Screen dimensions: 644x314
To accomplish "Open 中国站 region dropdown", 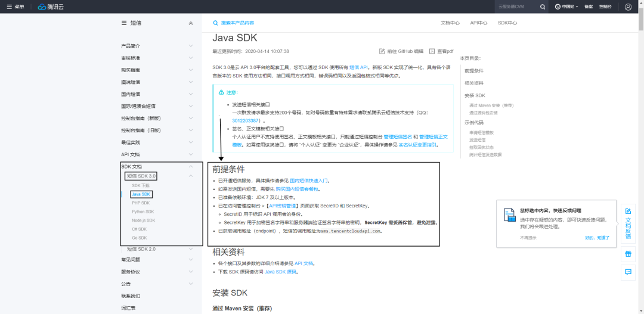I will (x=566, y=7).
